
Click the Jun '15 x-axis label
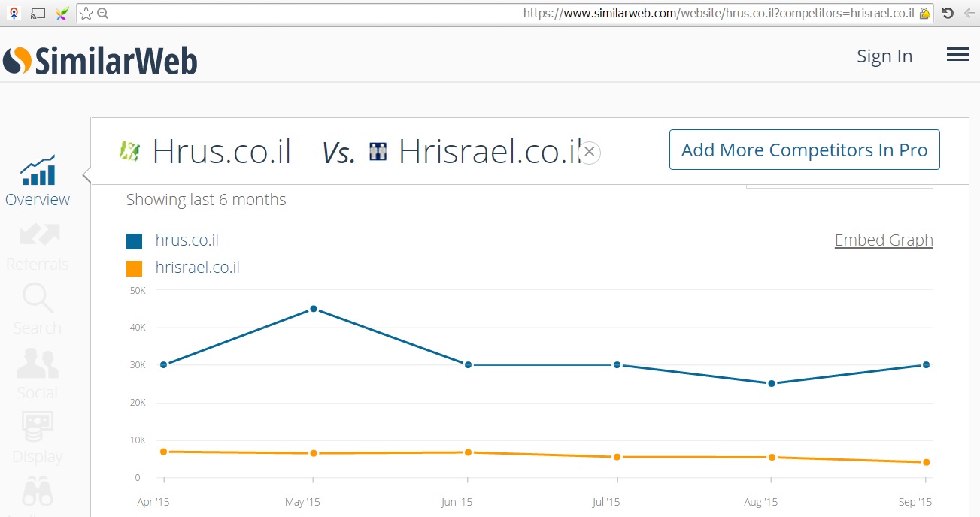pyautogui.click(x=457, y=502)
